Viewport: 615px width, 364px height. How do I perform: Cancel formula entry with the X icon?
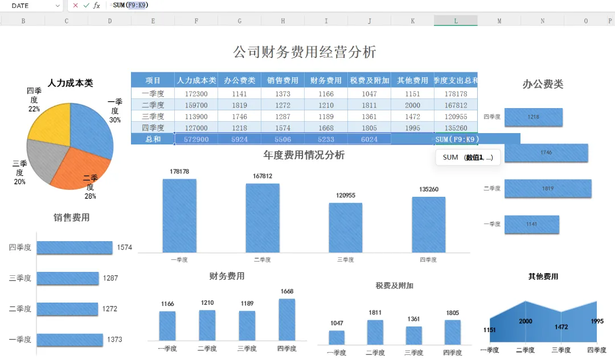coord(75,6)
